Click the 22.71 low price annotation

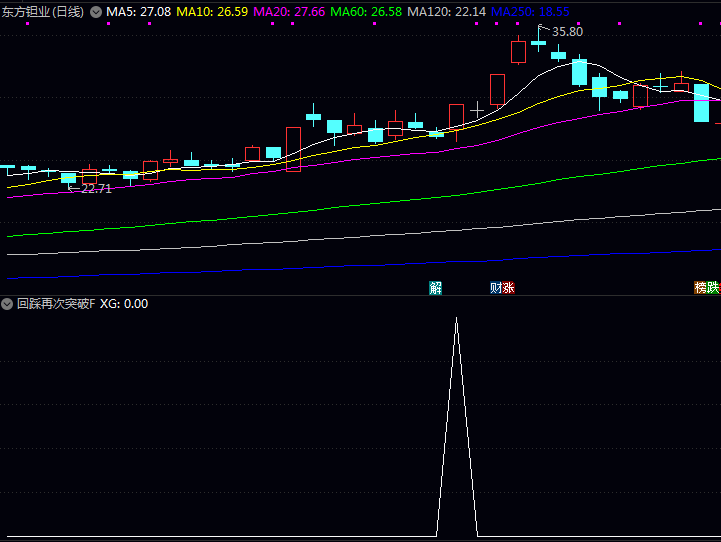[x=96, y=188]
